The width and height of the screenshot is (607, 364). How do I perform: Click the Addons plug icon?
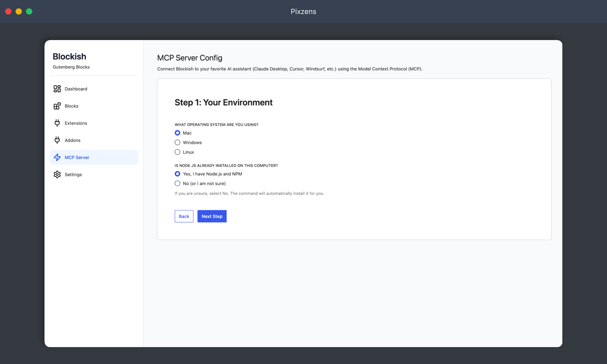[57, 140]
